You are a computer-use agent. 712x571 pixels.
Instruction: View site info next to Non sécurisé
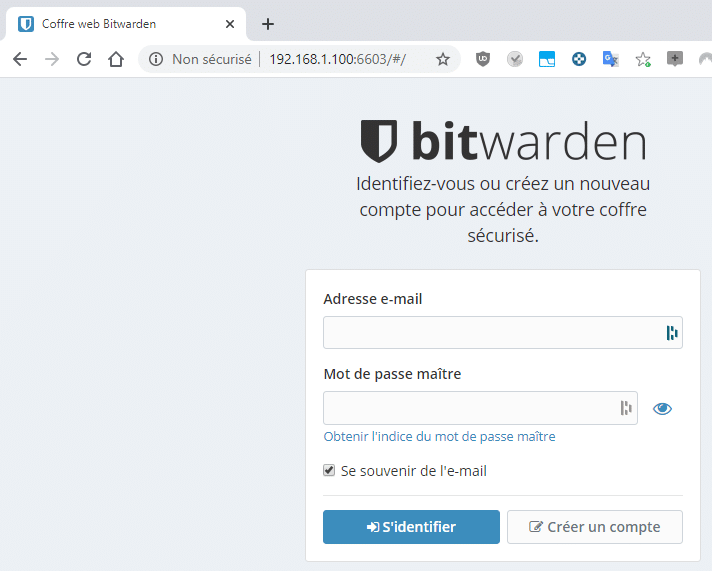tap(156, 59)
